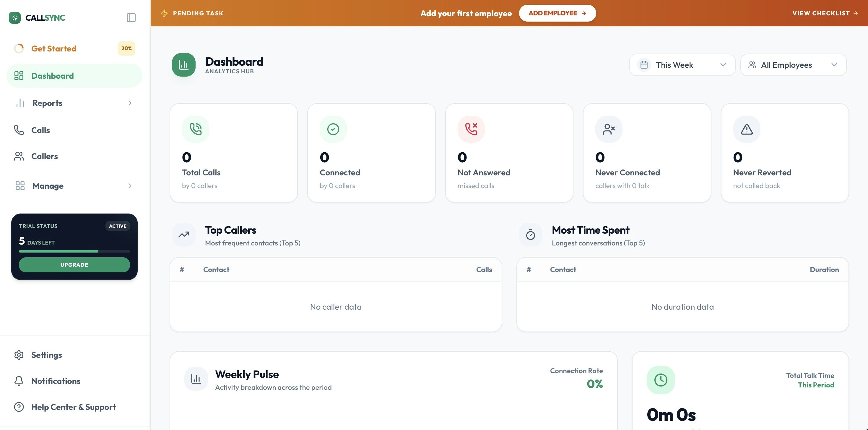Open the Help Center question mark icon
Screen dimensions: 868x430
(x=19, y=407)
